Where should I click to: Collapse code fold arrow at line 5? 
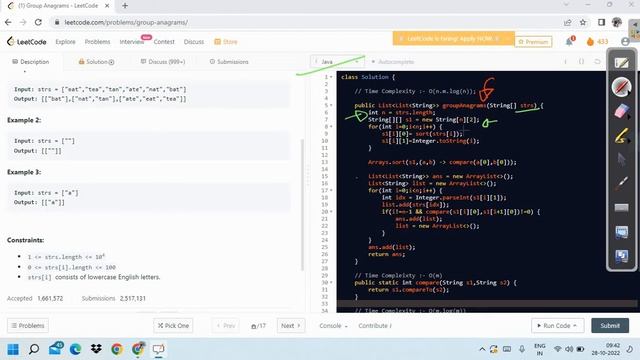tap(331, 105)
